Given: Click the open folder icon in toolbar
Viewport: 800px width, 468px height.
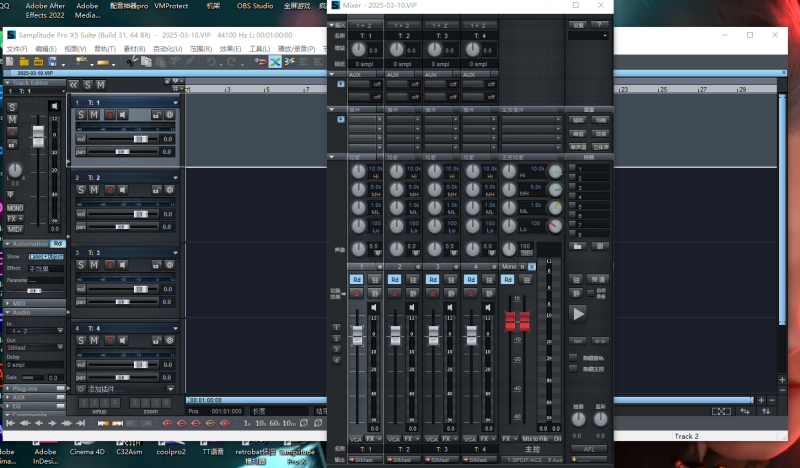Looking at the screenshot, I should (24, 62).
